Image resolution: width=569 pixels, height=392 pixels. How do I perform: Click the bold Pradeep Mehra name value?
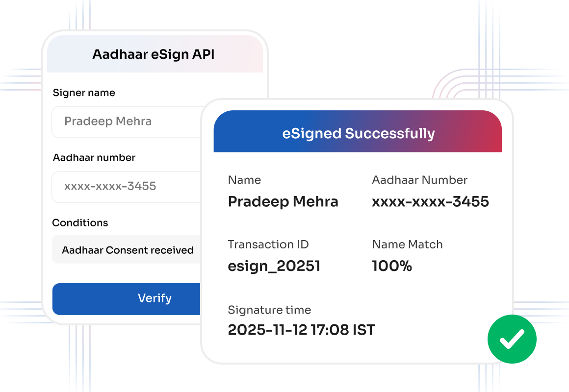(283, 201)
